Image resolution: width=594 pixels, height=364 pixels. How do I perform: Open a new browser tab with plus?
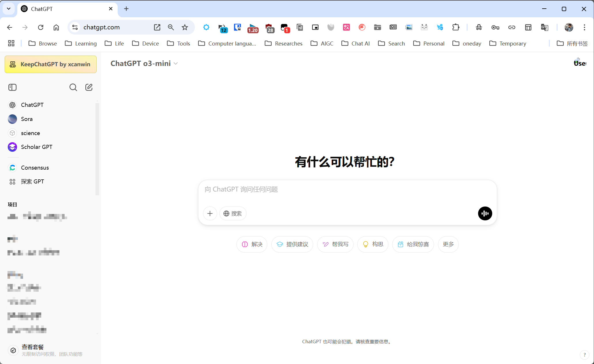click(126, 9)
